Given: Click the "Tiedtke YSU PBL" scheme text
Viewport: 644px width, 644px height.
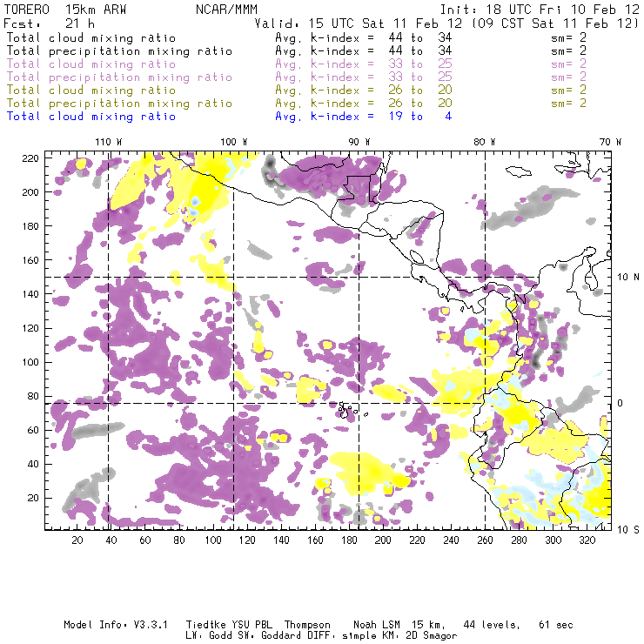Looking at the screenshot, I should 229,625.
